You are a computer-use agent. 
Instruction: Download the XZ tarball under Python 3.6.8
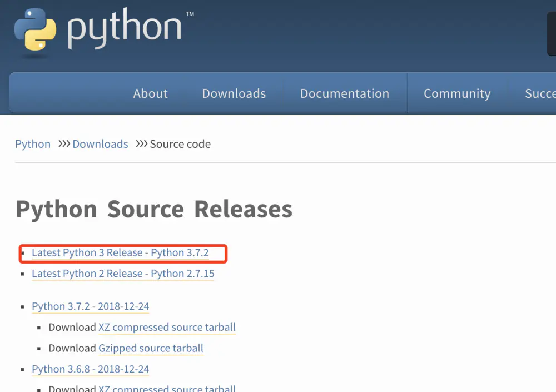[166, 389]
